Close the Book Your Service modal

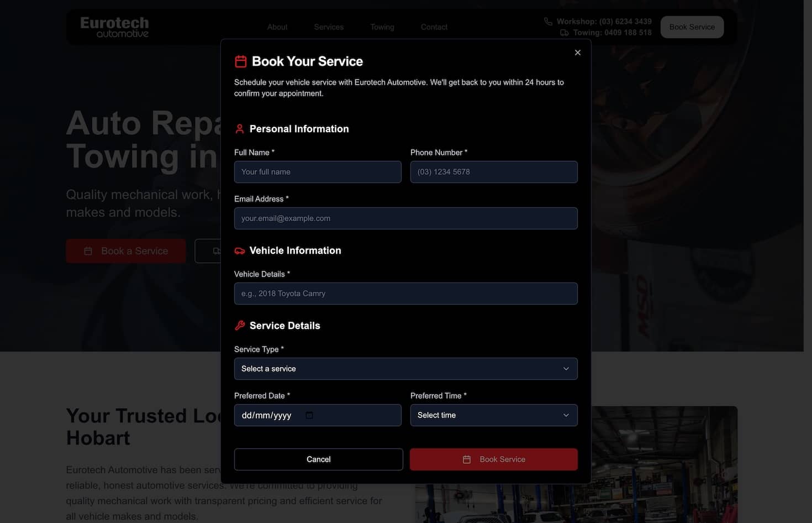point(577,53)
